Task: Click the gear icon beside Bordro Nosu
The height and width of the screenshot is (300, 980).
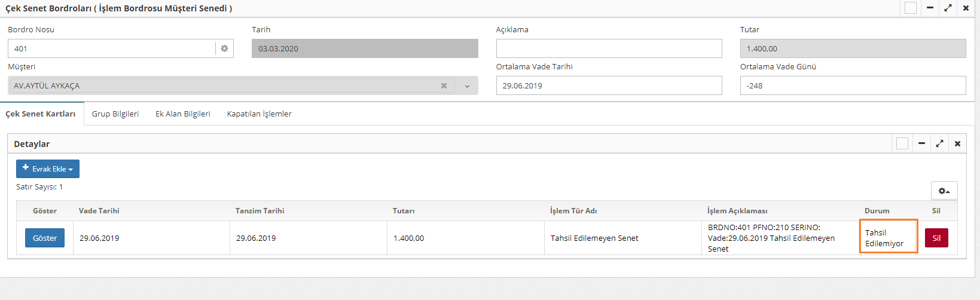Action: 224,48
